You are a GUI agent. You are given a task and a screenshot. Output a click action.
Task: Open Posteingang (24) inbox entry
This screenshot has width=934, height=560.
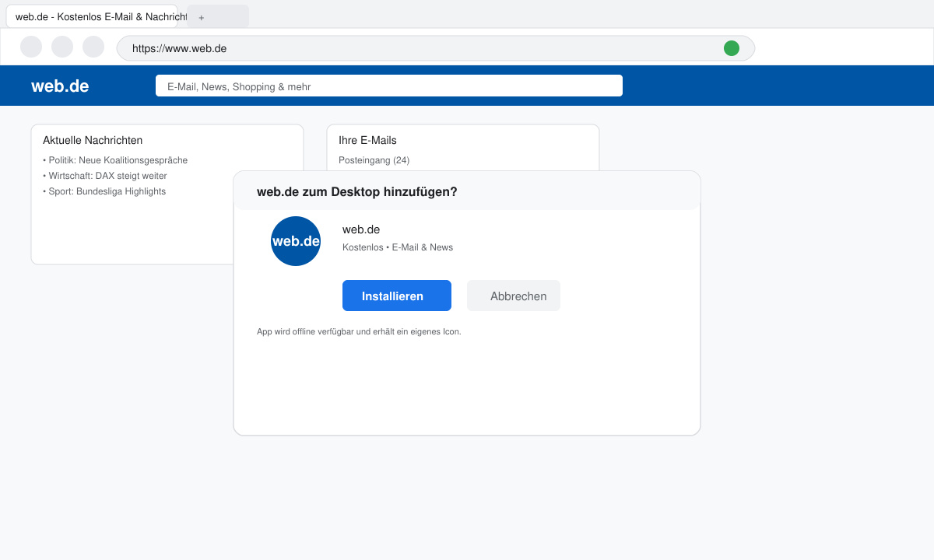coord(374,160)
